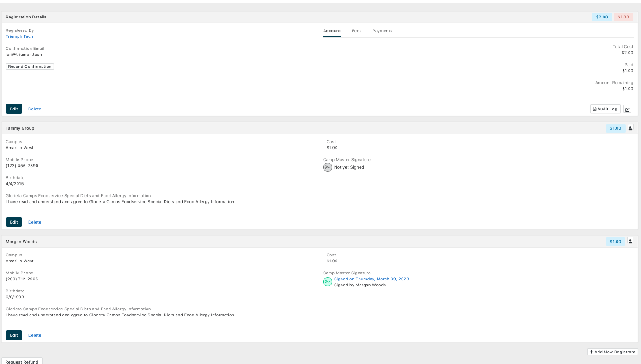Click the Amount Remaining label

tap(614, 83)
